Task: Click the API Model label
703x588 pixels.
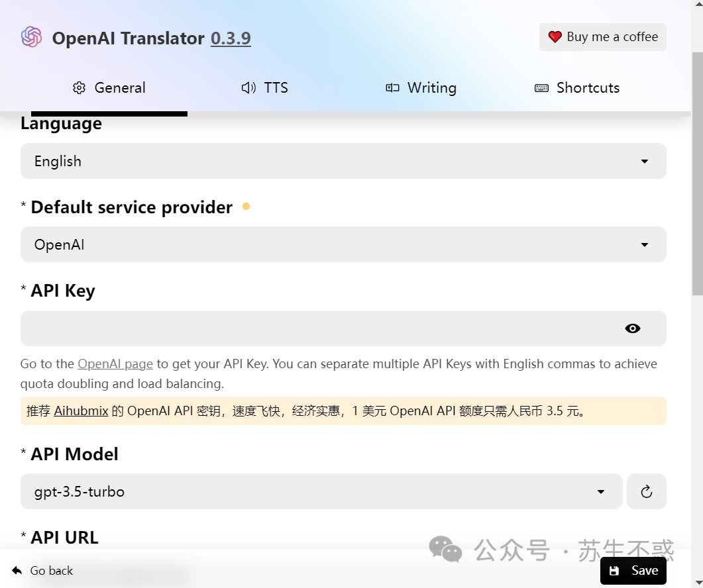Action: [x=74, y=454]
